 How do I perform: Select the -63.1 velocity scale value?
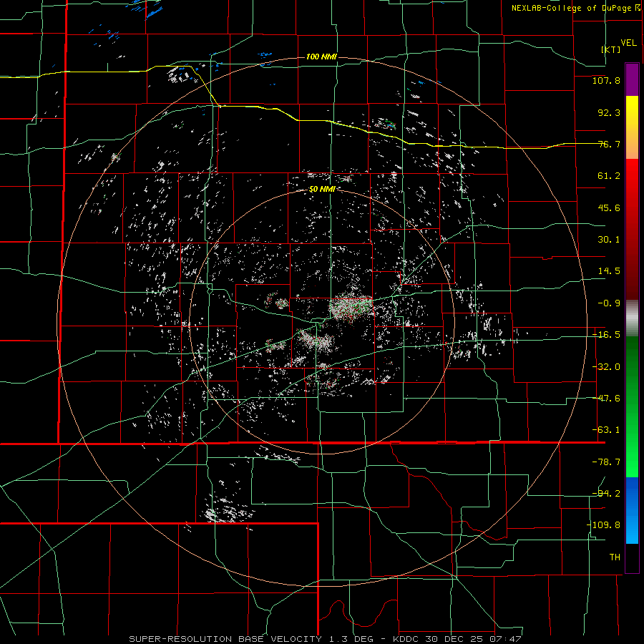pyautogui.click(x=606, y=430)
